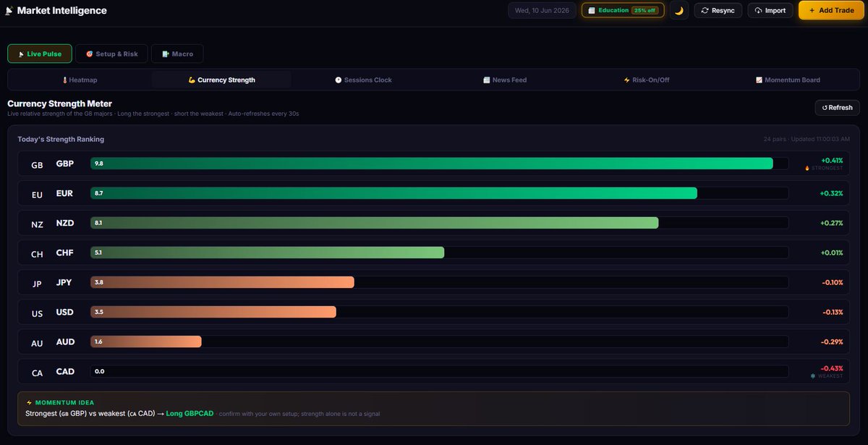Click the date Wed, 10 Jun 2026
Viewport: 868px width, 445px height.
542,10
